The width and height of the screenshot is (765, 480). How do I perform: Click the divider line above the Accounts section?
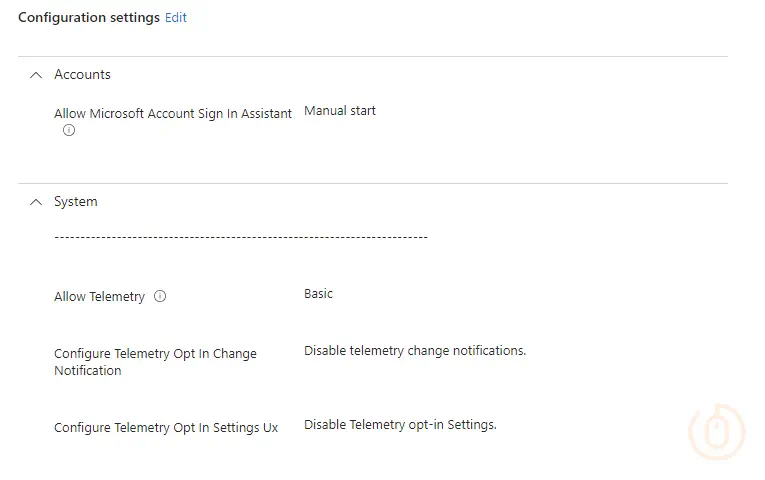pos(372,56)
